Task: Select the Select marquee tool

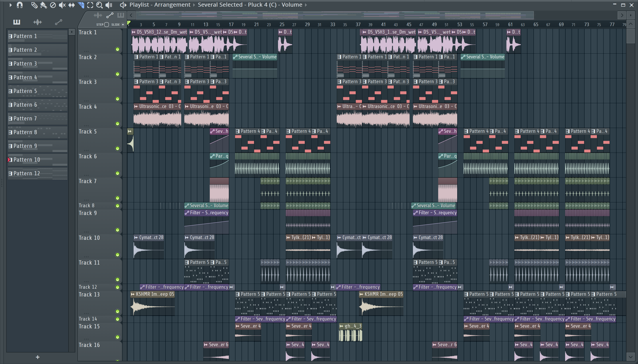Action: click(x=90, y=5)
